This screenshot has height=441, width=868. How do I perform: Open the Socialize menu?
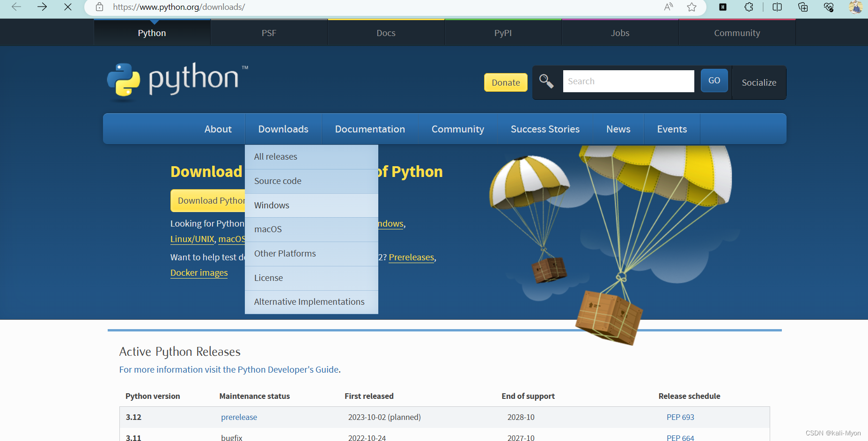759,82
